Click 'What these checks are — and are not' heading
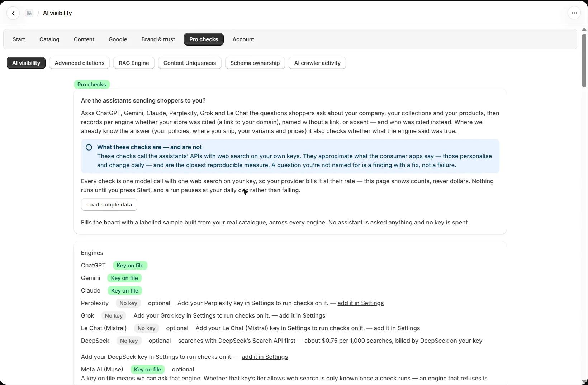Image resolution: width=588 pixels, height=385 pixels. pyautogui.click(x=150, y=147)
